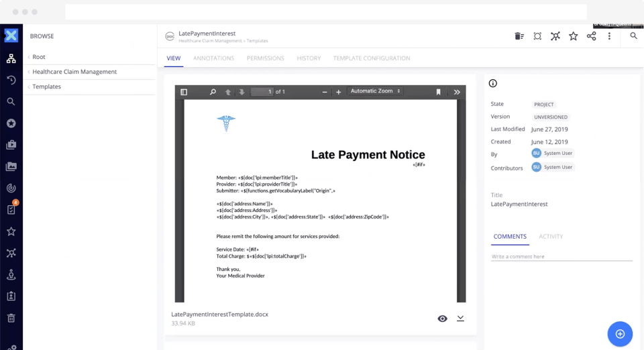Open the history clock icon in sidebar
This screenshot has width=644, height=350.
coord(11,80)
